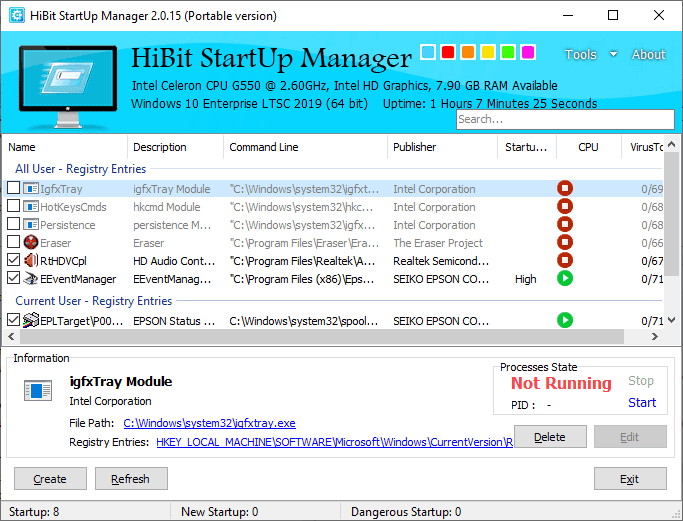Click the Delete button
683x521 pixels.
pos(550,436)
